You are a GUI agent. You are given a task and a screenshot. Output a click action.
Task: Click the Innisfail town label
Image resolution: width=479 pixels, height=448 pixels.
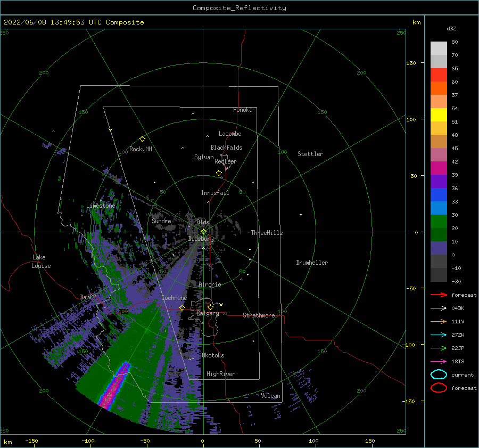coord(215,193)
